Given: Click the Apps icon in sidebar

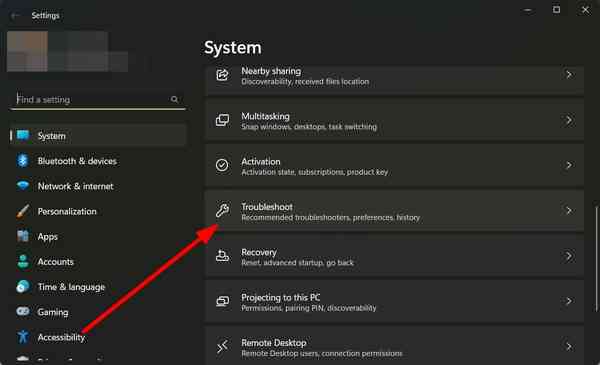Looking at the screenshot, I should pos(23,236).
